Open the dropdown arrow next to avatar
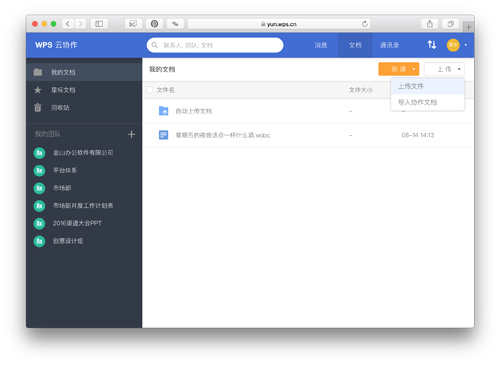This screenshot has width=500, height=365. (x=466, y=45)
